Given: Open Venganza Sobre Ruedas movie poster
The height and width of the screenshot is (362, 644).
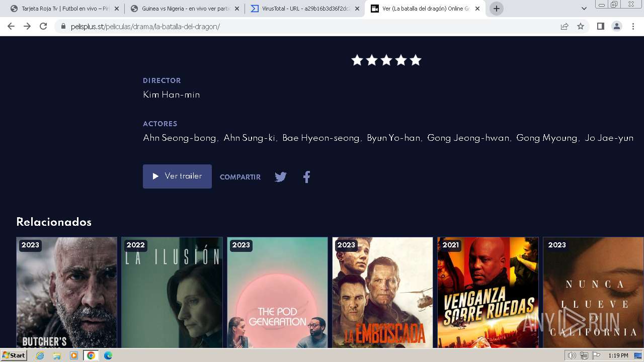Looking at the screenshot, I should coord(488,293).
